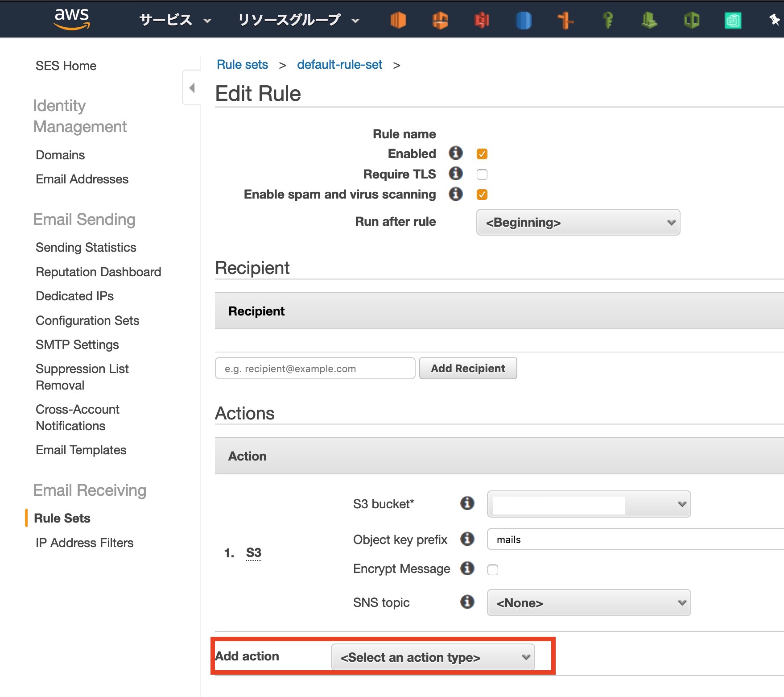The width and height of the screenshot is (784, 697).
Task: Open the Select an action type dropdown
Action: point(433,657)
